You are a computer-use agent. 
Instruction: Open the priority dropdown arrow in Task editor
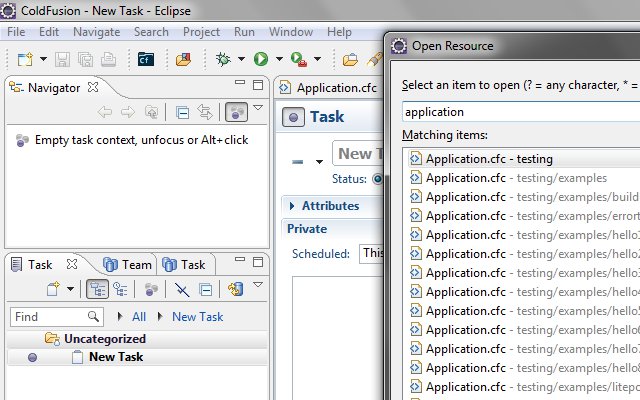point(319,162)
